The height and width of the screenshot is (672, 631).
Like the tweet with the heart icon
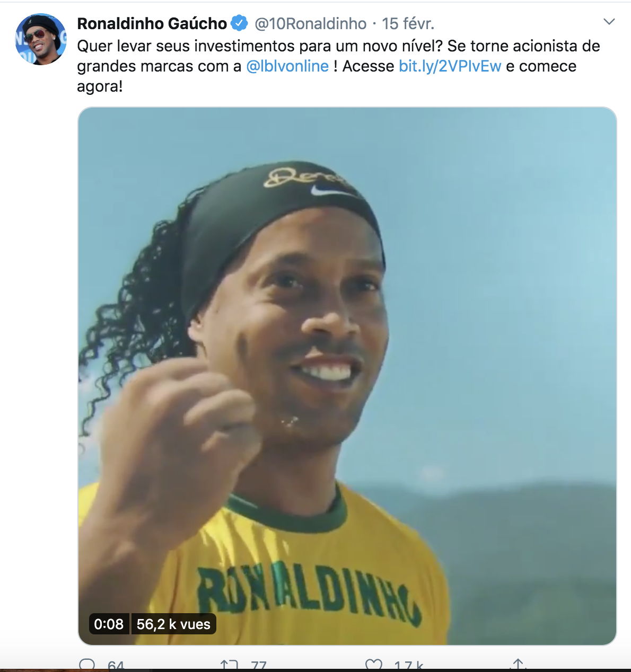[x=374, y=665]
